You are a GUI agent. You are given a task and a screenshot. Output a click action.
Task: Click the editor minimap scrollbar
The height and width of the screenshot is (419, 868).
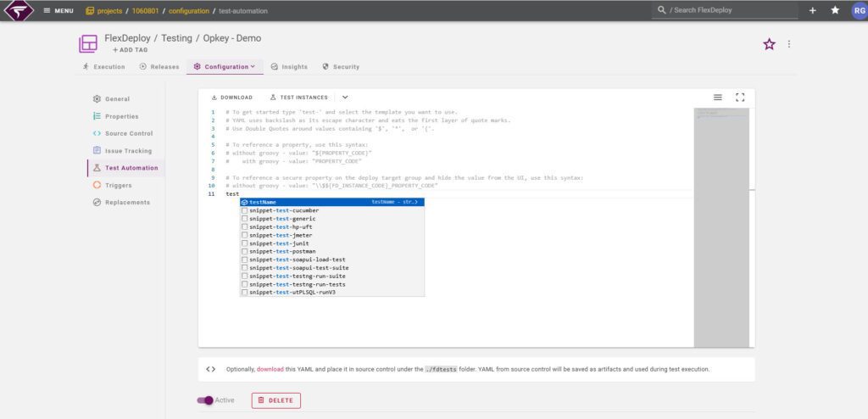tap(721, 227)
